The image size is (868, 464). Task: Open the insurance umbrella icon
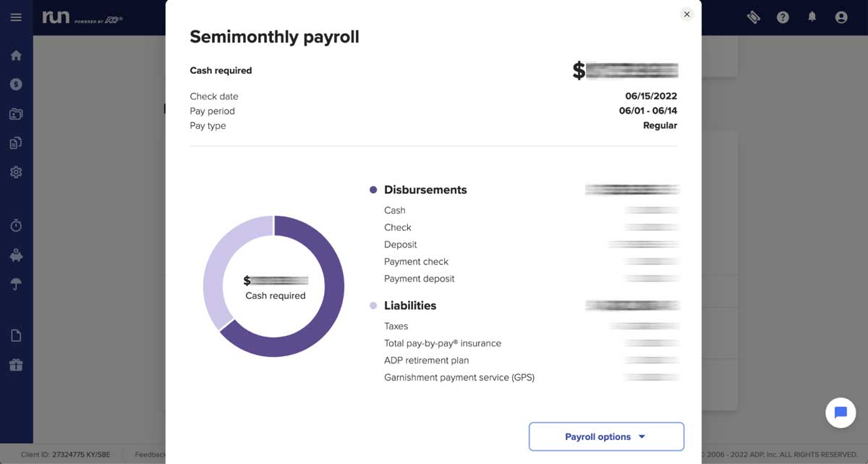pyautogui.click(x=16, y=284)
